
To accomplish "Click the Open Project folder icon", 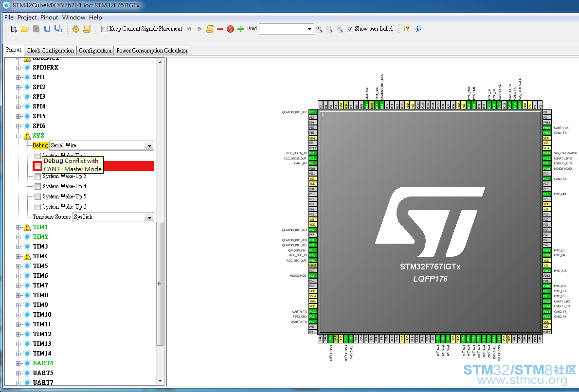I will (25, 29).
